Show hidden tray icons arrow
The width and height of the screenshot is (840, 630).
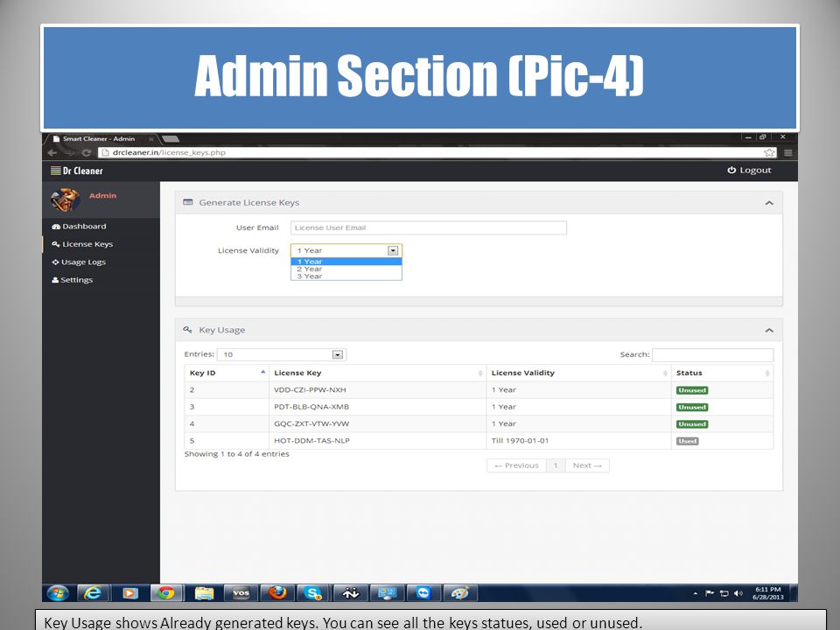(696, 593)
